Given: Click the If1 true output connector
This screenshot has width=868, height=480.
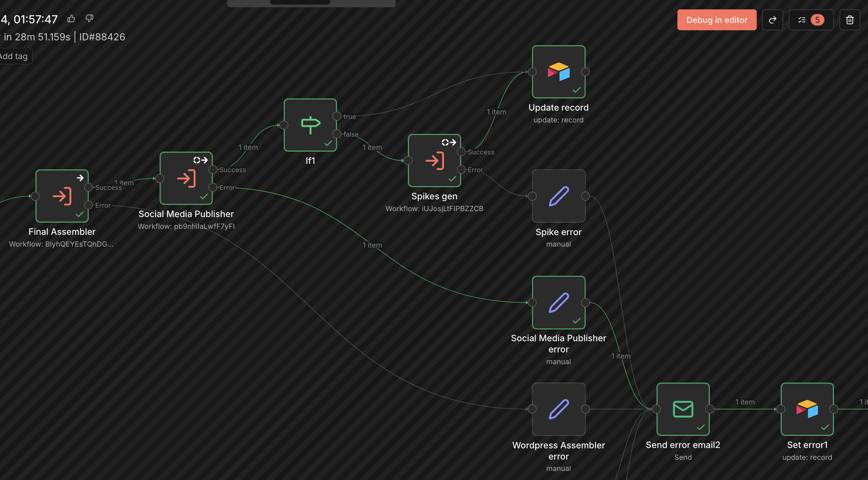Looking at the screenshot, I should [x=337, y=116].
